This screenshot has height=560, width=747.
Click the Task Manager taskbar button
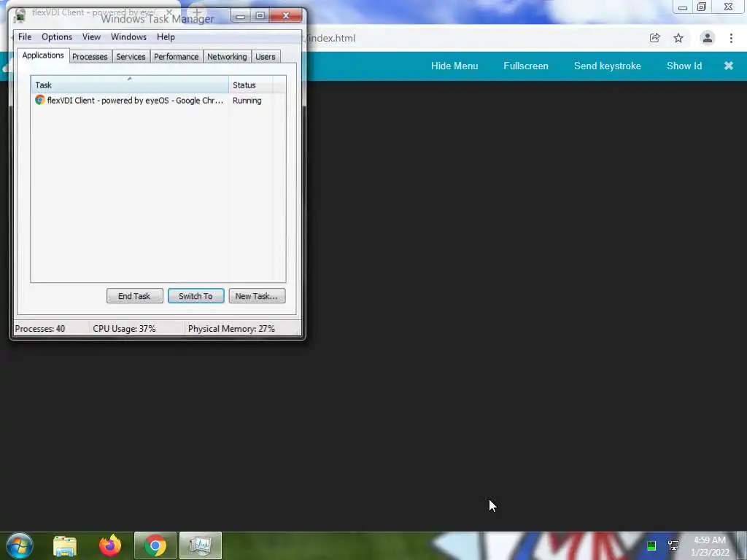point(201,545)
